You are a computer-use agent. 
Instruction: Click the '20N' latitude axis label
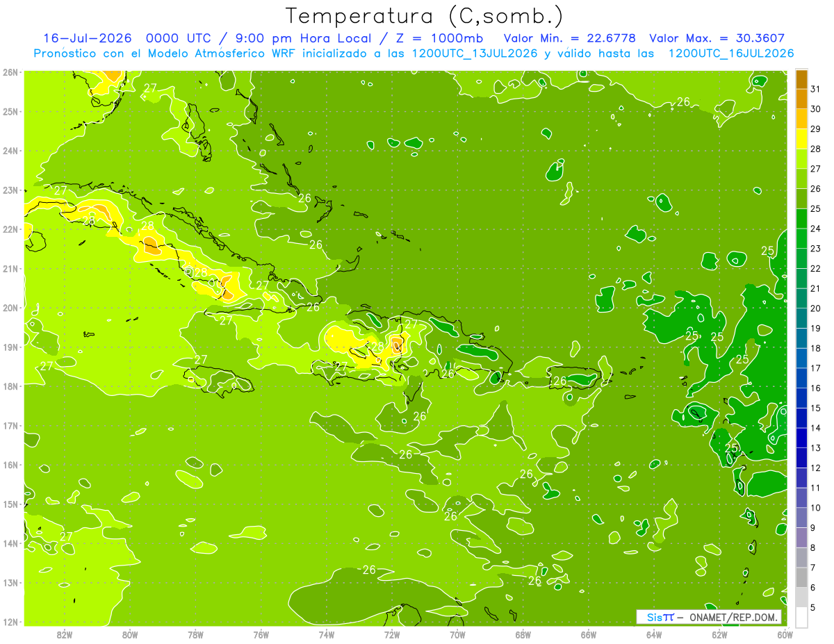pos(10,308)
